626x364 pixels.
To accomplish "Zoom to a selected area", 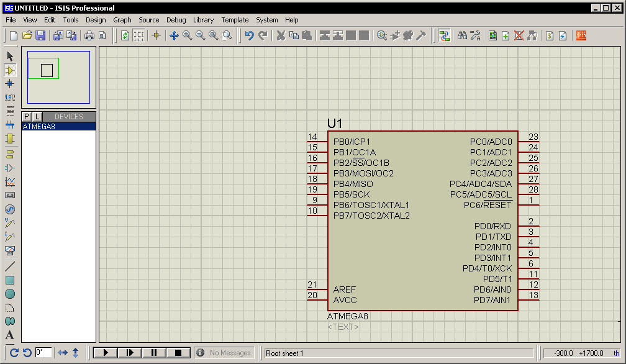I will pos(227,35).
